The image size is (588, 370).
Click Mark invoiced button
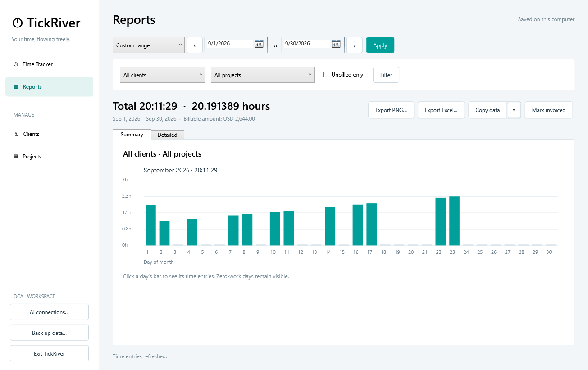point(549,110)
